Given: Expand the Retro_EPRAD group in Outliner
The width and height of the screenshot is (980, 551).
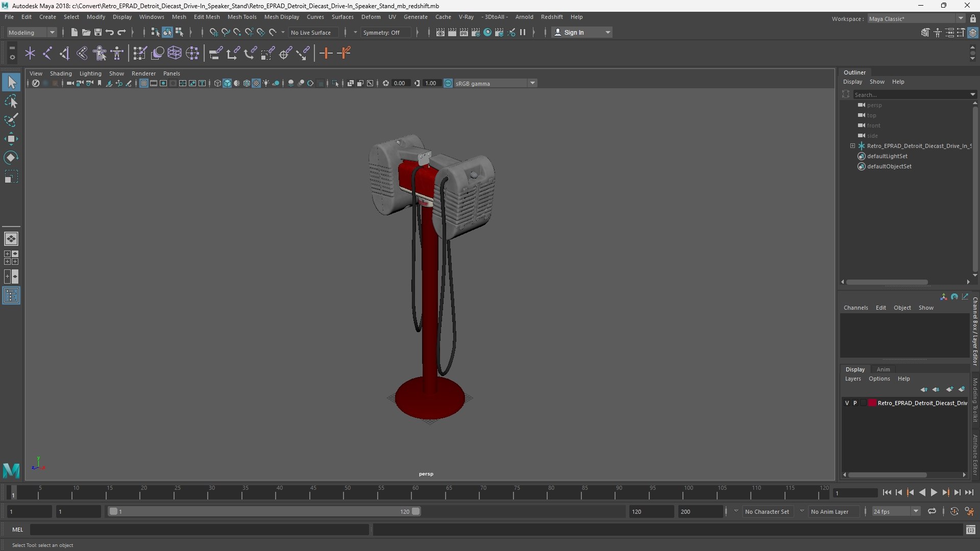Looking at the screenshot, I should (852, 146).
